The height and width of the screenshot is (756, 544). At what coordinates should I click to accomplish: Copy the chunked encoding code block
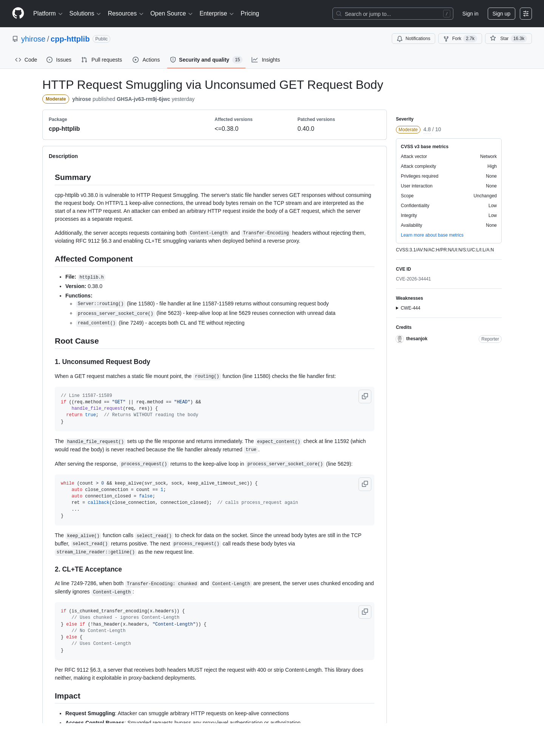365,612
